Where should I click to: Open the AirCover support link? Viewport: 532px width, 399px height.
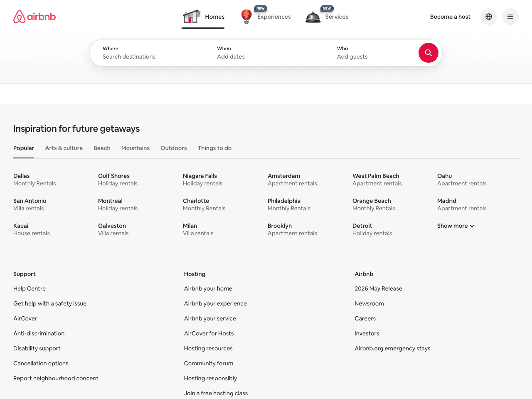point(25,318)
